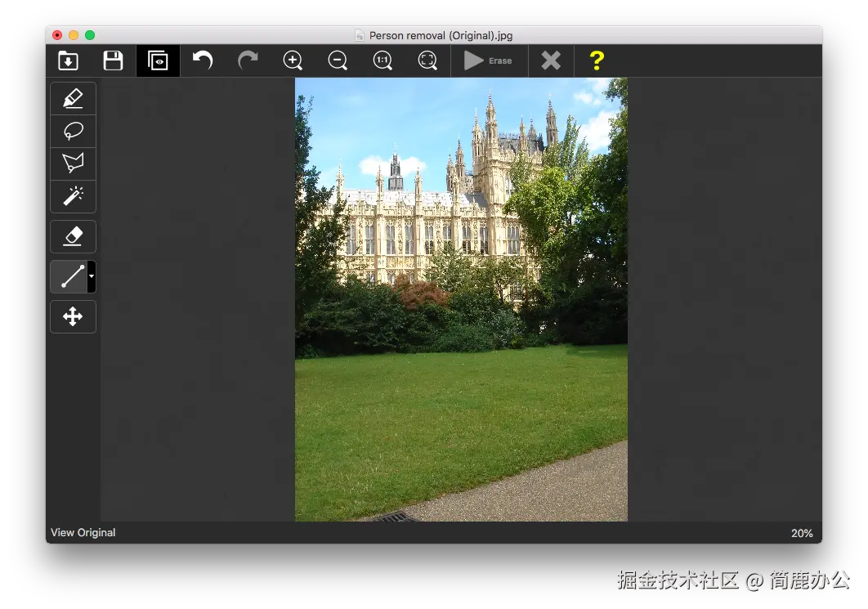The height and width of the screenshot is (609, 868).
Task: Select the Polygonal Lasso tool
Action: point(73,163)
